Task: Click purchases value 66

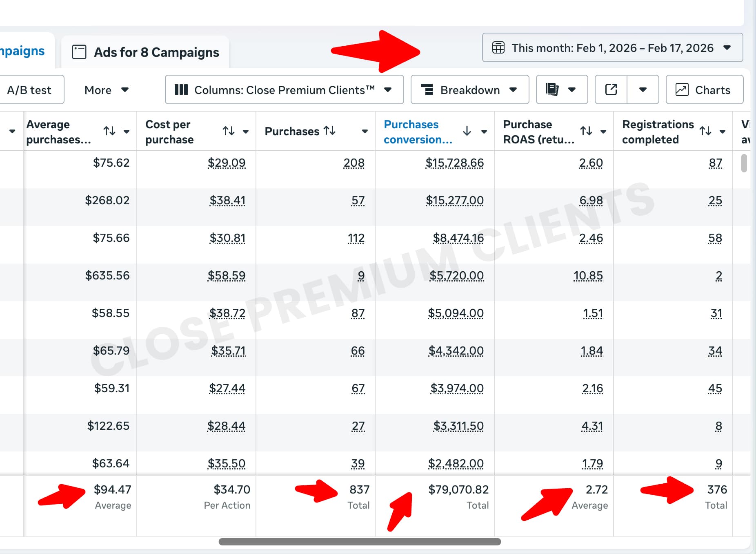Action: [358, 351]
